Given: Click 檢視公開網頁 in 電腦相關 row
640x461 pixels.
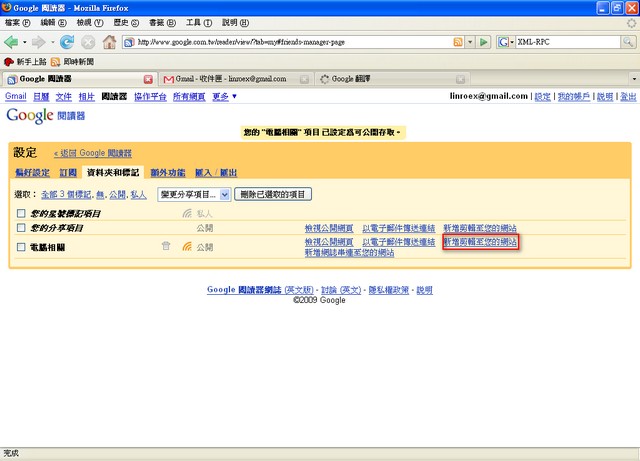Looking at the screenshot, I should pos(329,242).
